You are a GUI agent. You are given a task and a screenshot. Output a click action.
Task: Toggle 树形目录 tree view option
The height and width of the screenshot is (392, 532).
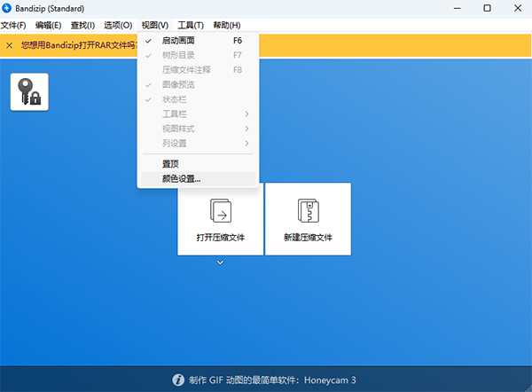[198, 55]
